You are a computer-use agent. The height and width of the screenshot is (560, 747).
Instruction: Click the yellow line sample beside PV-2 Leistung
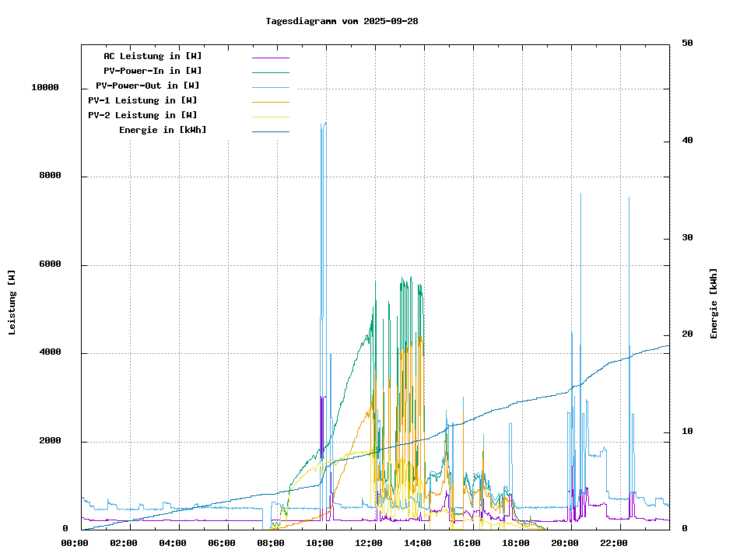[x=270, y=117]
